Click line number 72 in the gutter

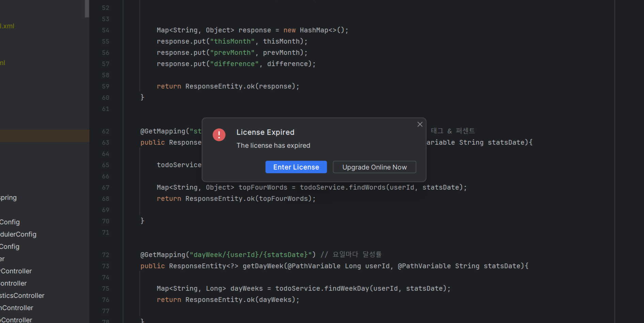click(106, 255)
